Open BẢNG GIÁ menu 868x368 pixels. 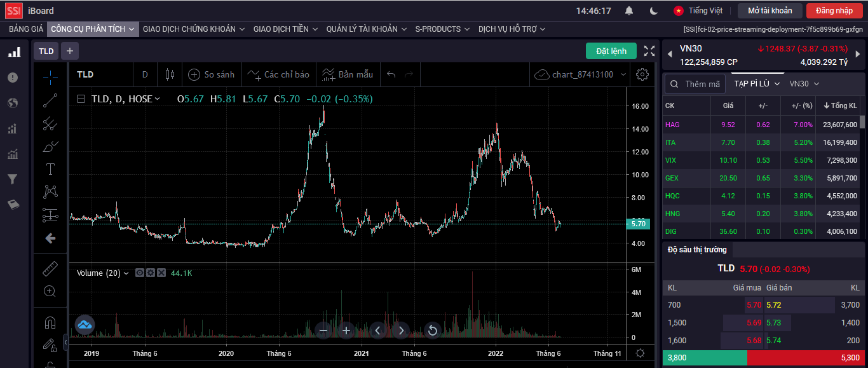(26, 29)
